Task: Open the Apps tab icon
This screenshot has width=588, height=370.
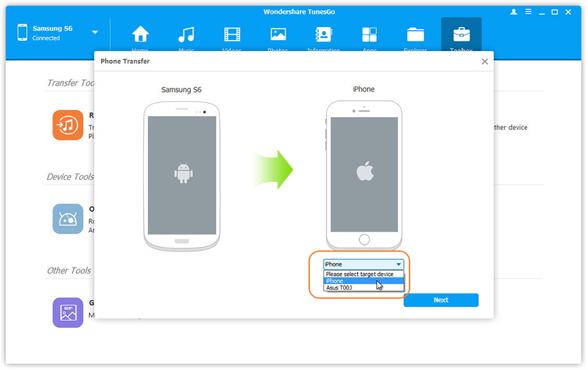Action: (x=369, y=35)
